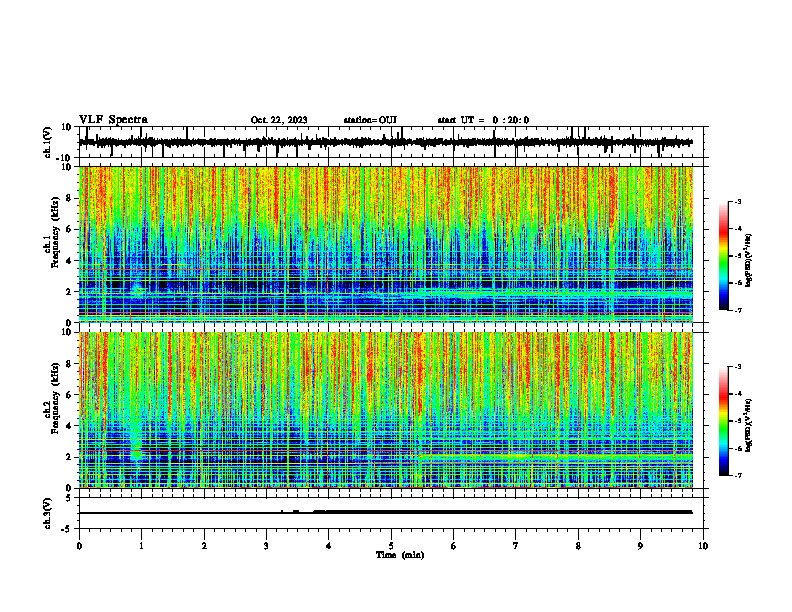Click the "-7" label on ch.2 color bar

tap(738, 476)
